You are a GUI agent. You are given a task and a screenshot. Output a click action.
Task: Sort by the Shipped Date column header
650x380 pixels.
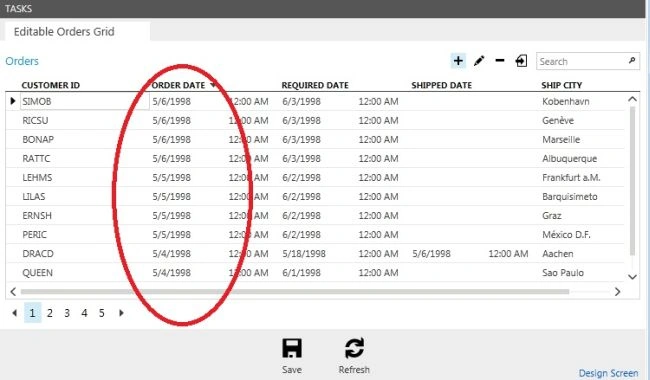coord(441,85)
